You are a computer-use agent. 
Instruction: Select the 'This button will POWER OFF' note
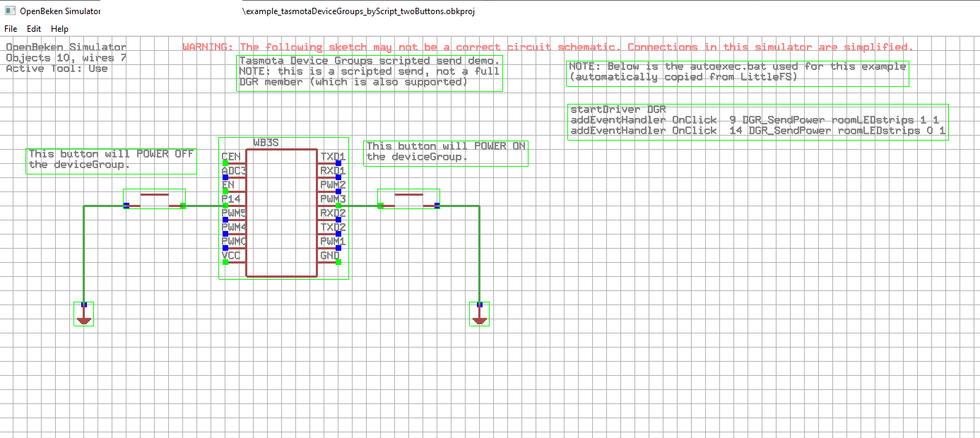point(111,160)
